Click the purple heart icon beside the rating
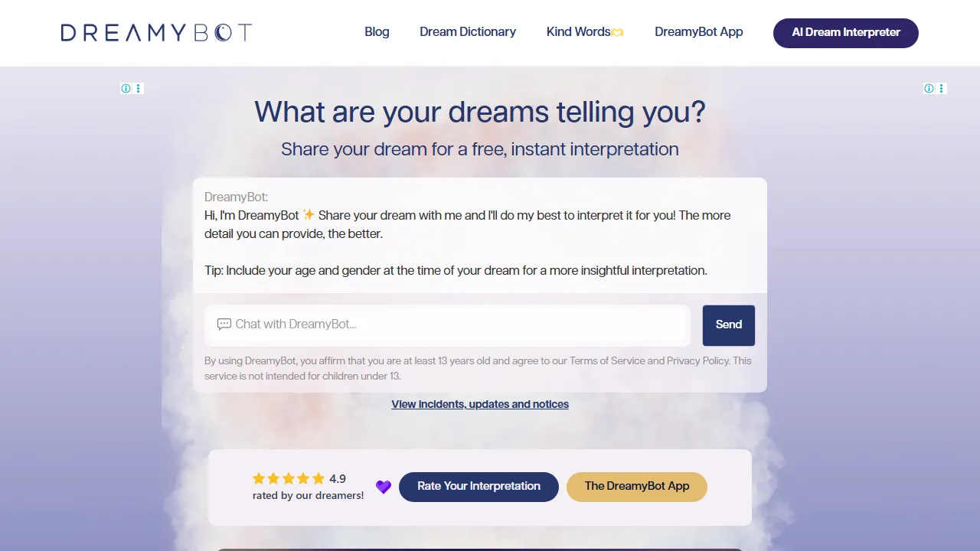The height and width of the screenshot is (551, 980). tap(383, 487)
